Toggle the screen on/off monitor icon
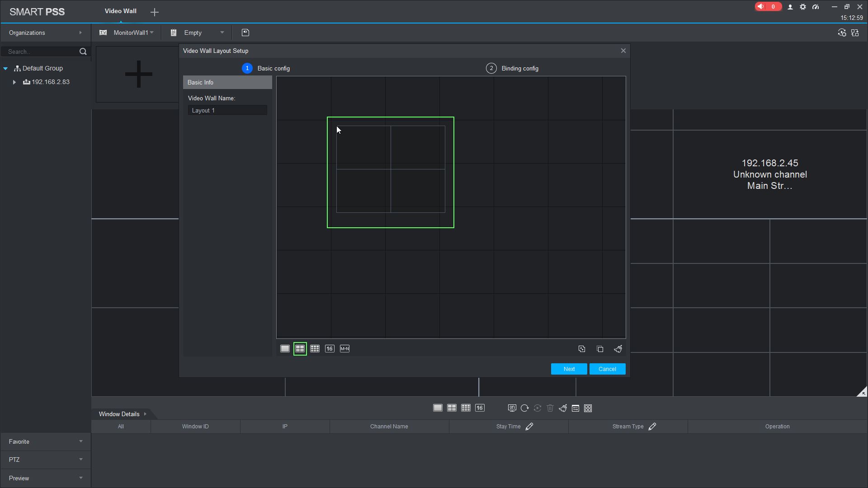This screenshot has height=488, width=868. (x=512, y=408)
